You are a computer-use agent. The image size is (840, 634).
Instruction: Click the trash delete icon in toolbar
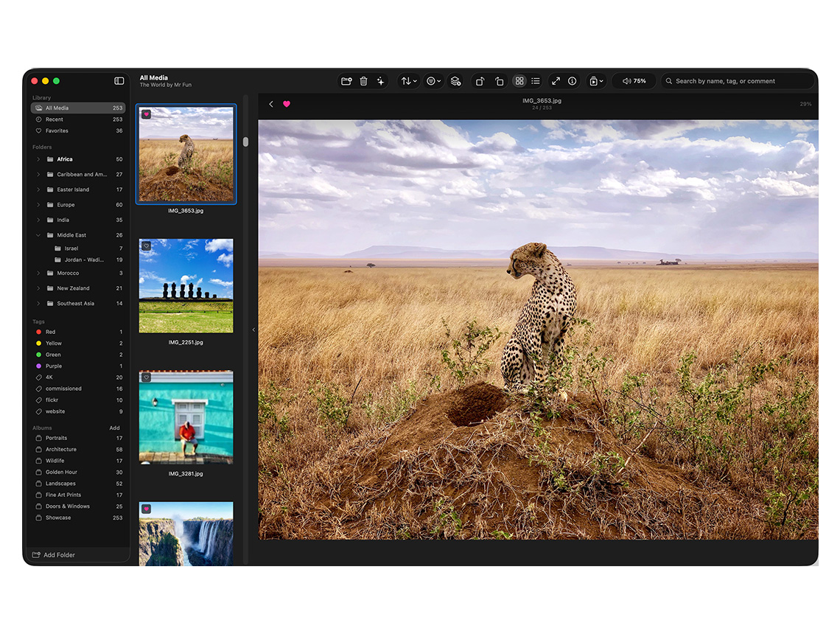point(364,81)
